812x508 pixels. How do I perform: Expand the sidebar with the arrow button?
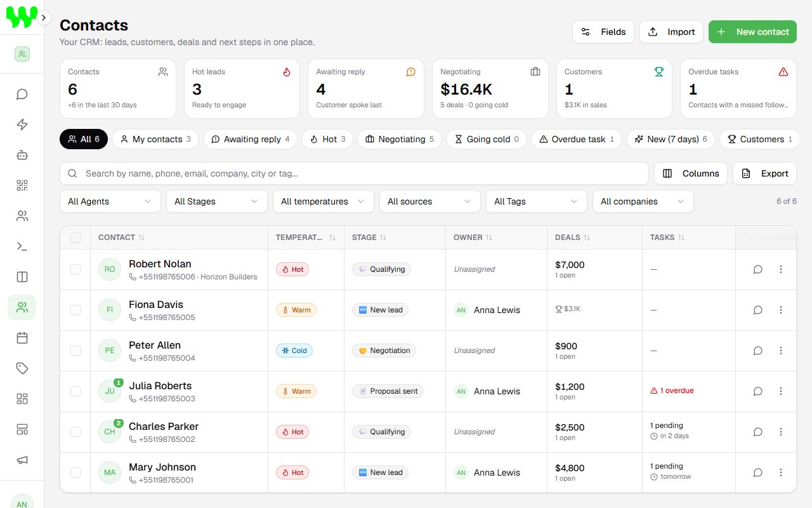[x=44, y=18]
